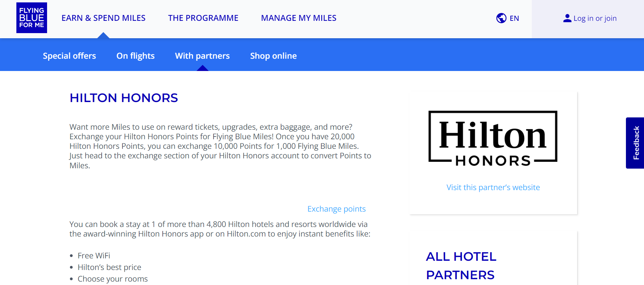Click the globe language icon
The image size is (644, 285).
(501, 18)
